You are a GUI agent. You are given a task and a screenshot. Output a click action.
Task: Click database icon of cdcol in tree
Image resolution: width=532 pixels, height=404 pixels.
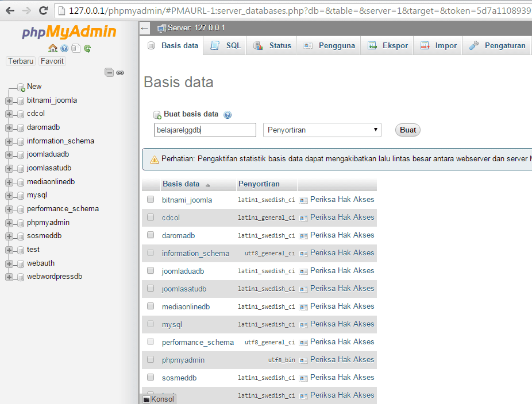pyautogui.click(x=21, y=114)
